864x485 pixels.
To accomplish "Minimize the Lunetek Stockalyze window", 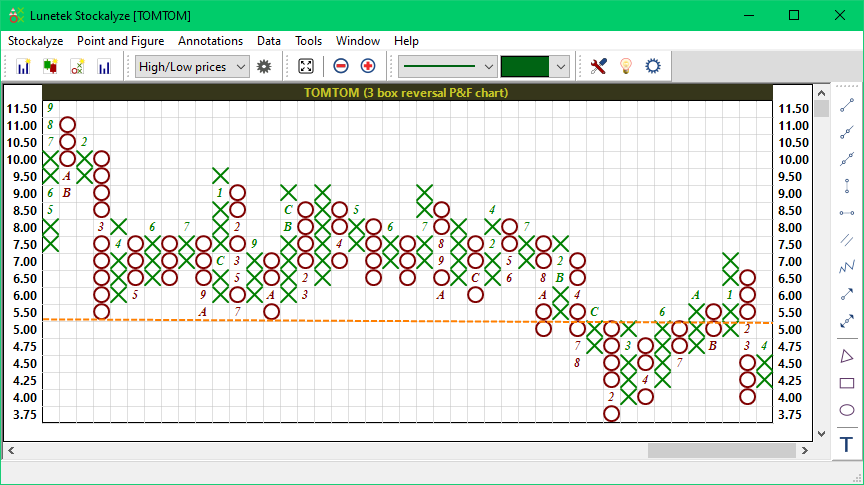I will pyautogui.click(x=748, y=15).
